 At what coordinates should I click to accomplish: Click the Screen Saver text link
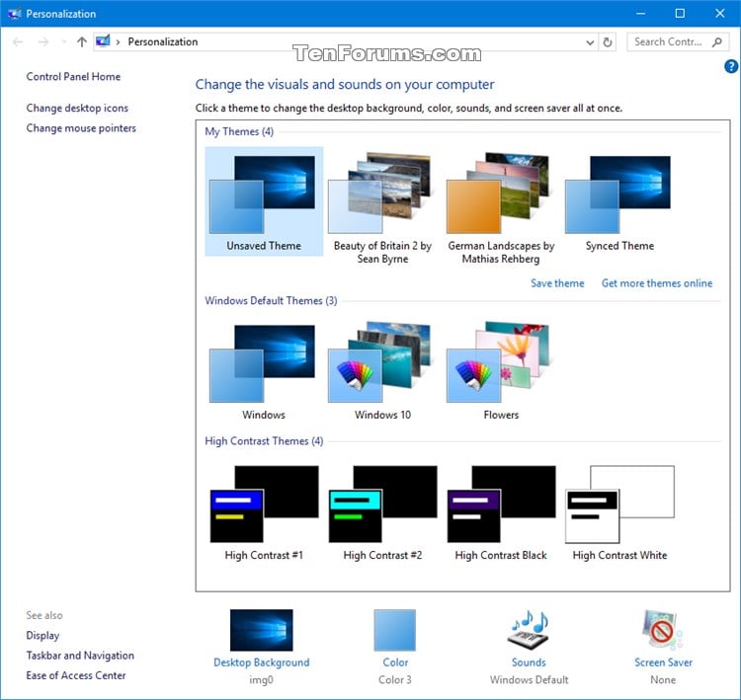pos(663,662)
